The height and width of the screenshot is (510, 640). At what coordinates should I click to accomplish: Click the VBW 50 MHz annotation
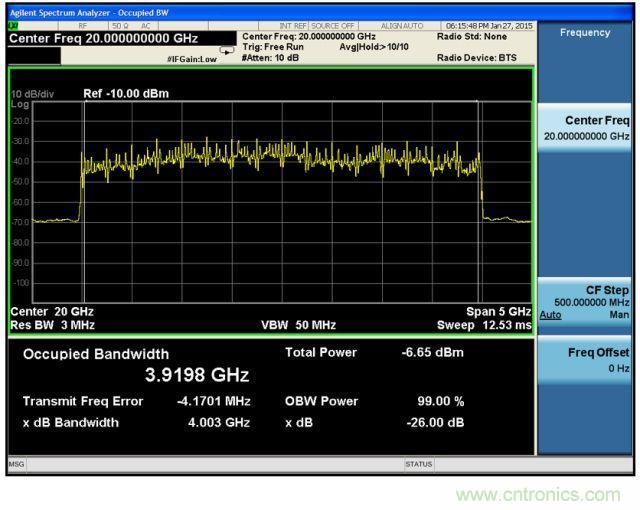(298, 324)
